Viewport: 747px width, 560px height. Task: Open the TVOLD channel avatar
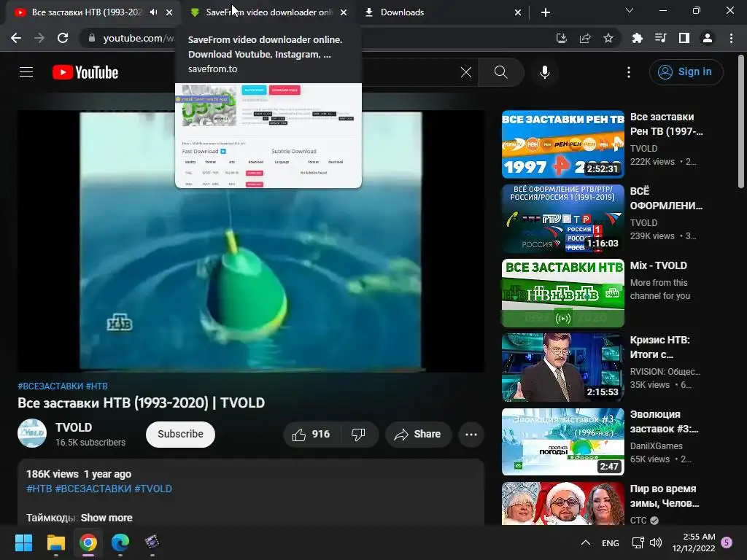tap(32, 433)
